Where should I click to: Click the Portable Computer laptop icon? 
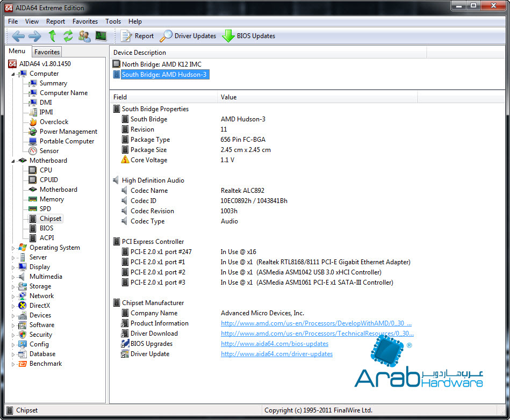[33, 141]
